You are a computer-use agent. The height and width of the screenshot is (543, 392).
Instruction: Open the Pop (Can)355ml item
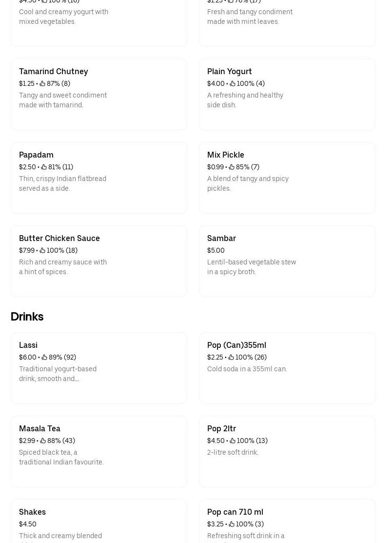287,368
